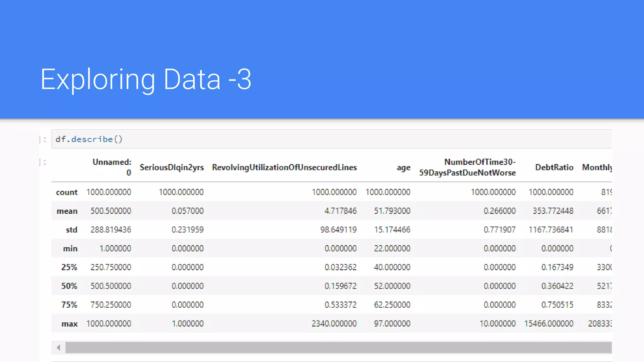Screen dimensions: 644x362
Task: Click the value 2340.000000 in max row
Action: [x=334, y=323]
